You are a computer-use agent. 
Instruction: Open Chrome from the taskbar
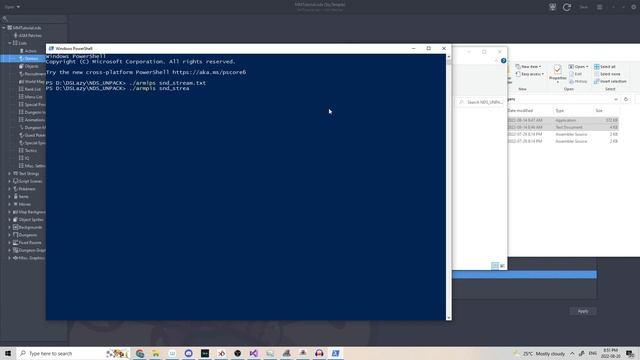pos(140,353)
